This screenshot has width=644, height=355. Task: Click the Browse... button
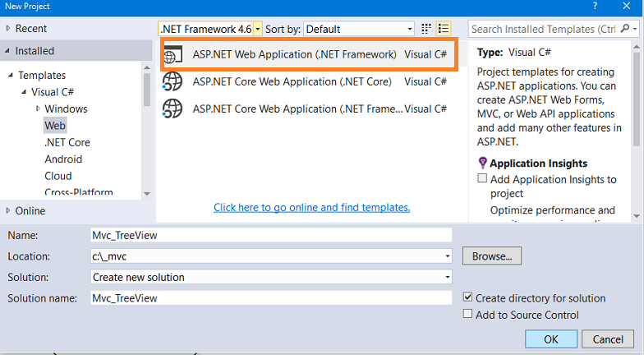pyautogui.click(x=492, y=256)
